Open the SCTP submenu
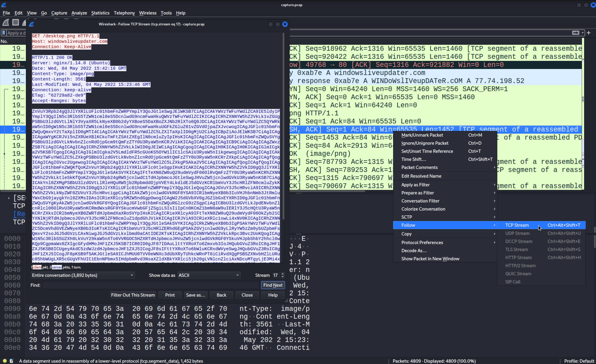Image resolution: width=596 pixels, height=364 pixels. [445, 217]
